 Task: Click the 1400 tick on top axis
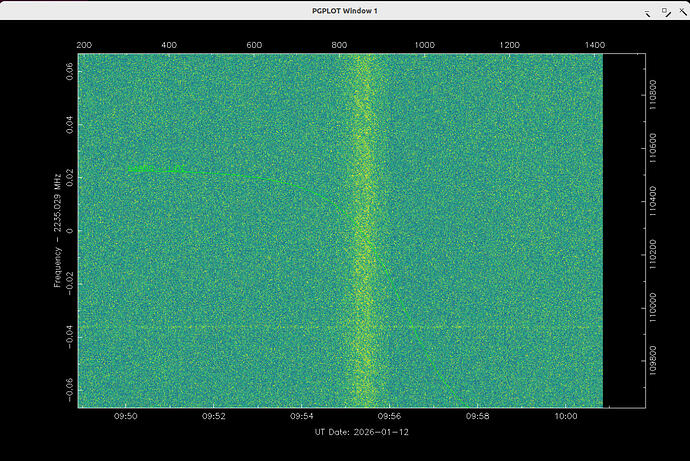(594, 45)
